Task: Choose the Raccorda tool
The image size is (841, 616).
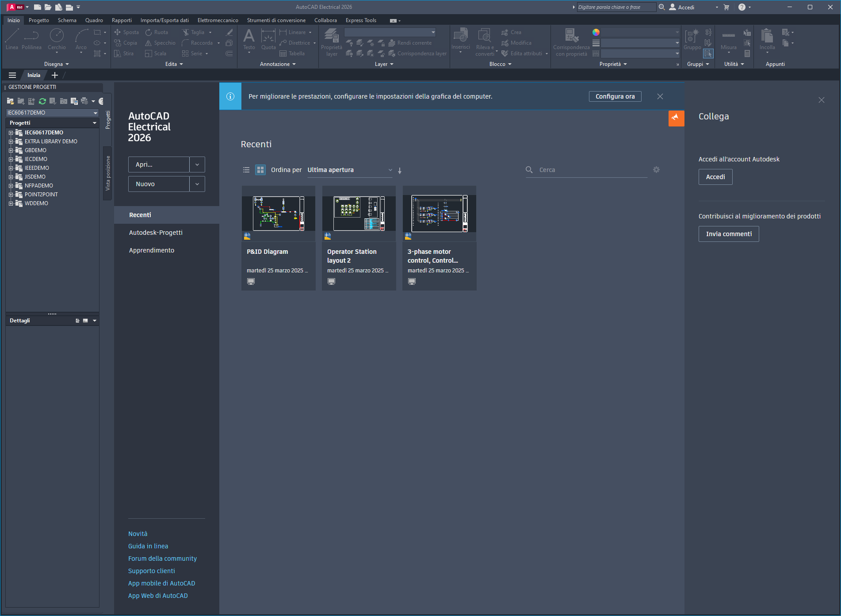Action: pos(197,43)
